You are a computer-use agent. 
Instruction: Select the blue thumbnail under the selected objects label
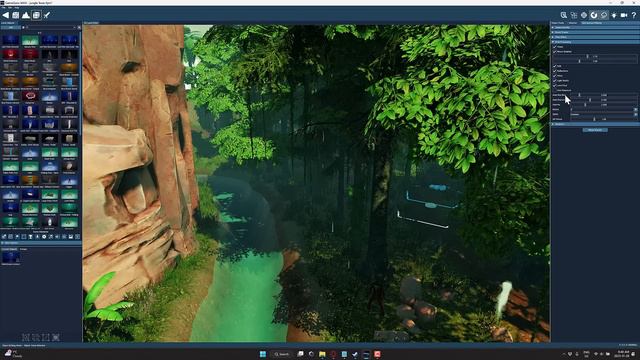pos(11,257)
